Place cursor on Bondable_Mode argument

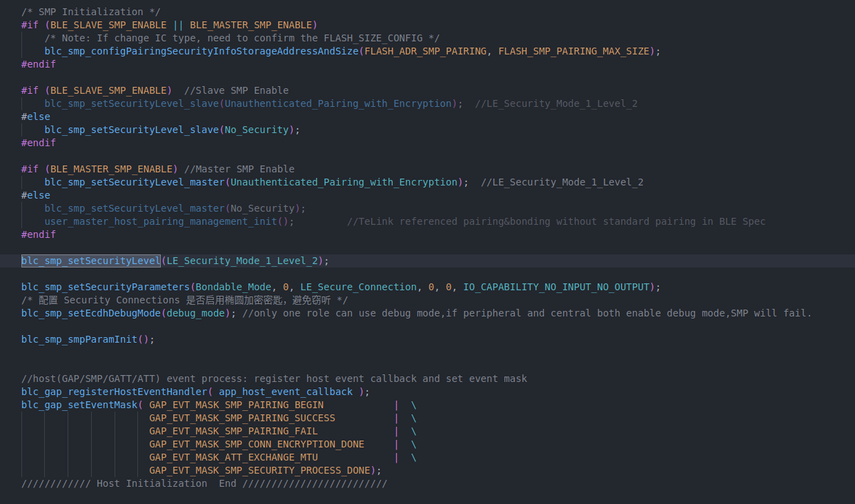[236, 287]
